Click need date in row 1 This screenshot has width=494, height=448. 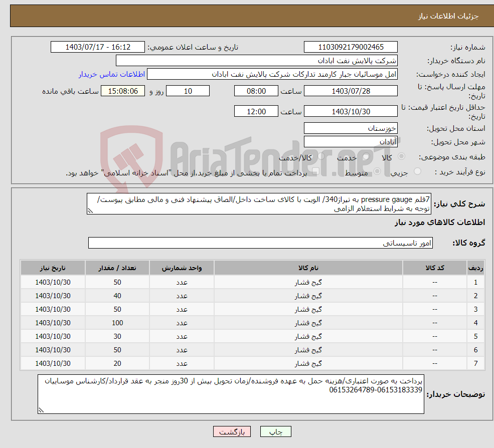(53, 283)
